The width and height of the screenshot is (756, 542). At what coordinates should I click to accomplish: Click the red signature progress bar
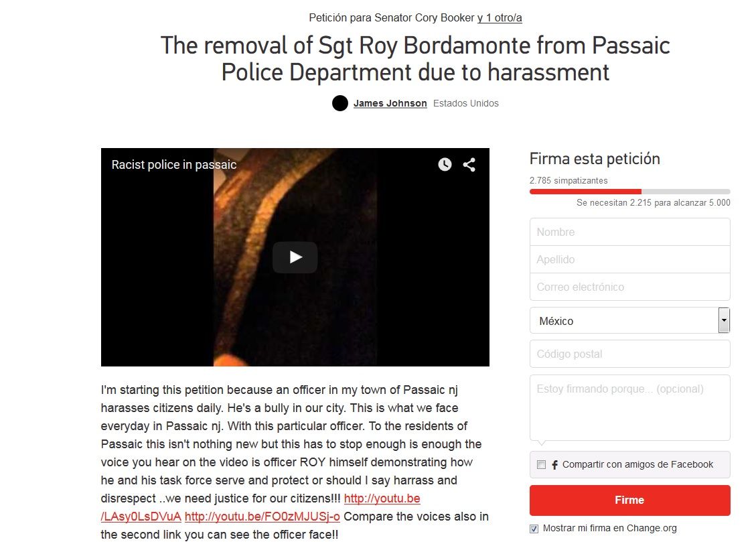click(585, 192)
